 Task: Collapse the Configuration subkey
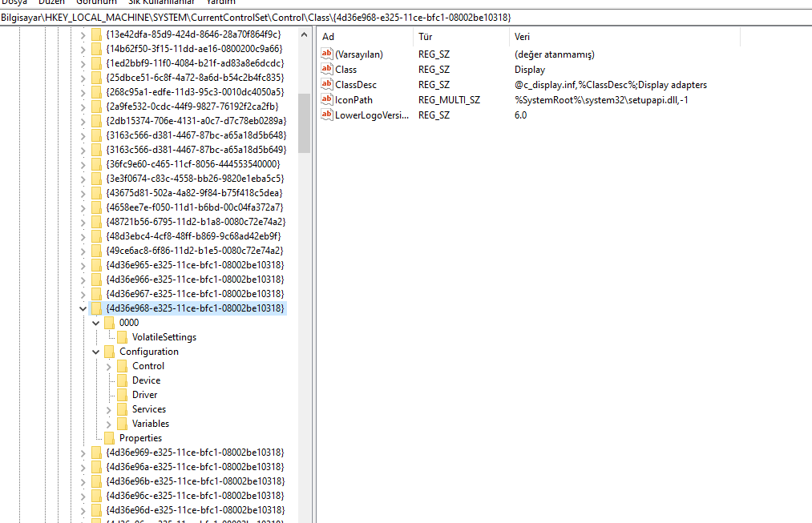[x=96, y=352]
